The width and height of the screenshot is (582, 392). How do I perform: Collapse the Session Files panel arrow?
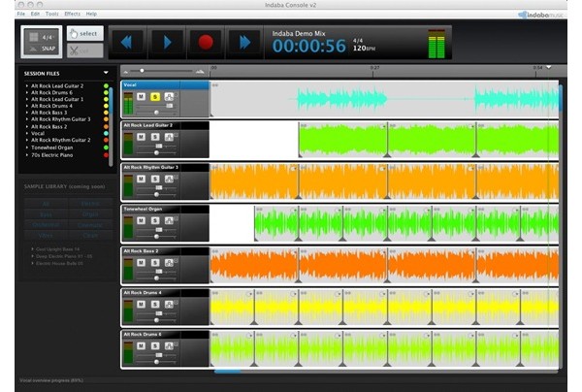click(106, 73)
